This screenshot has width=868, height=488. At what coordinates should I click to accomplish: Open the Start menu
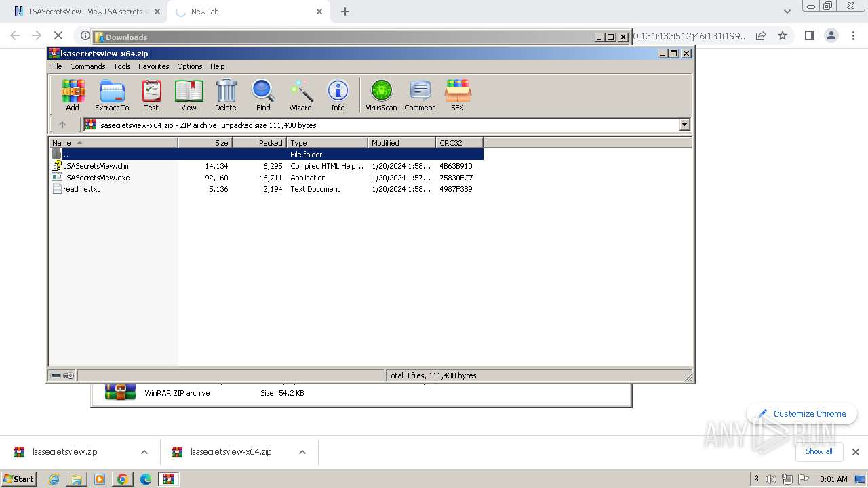pyautogui.click(x=19, y=479)
